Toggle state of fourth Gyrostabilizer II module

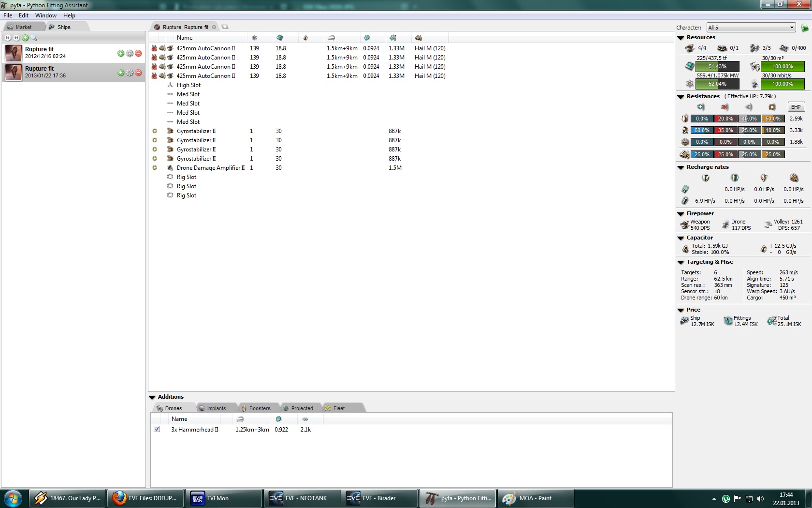155,159
